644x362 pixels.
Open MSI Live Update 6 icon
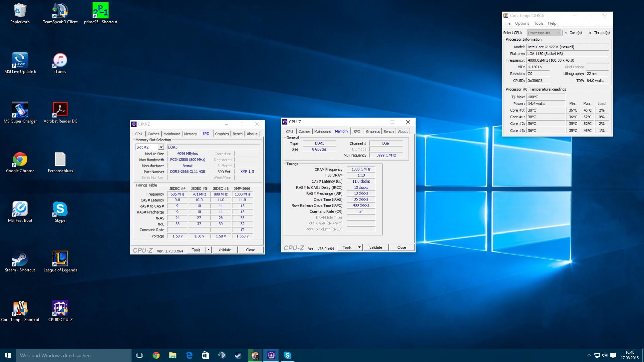20,63
